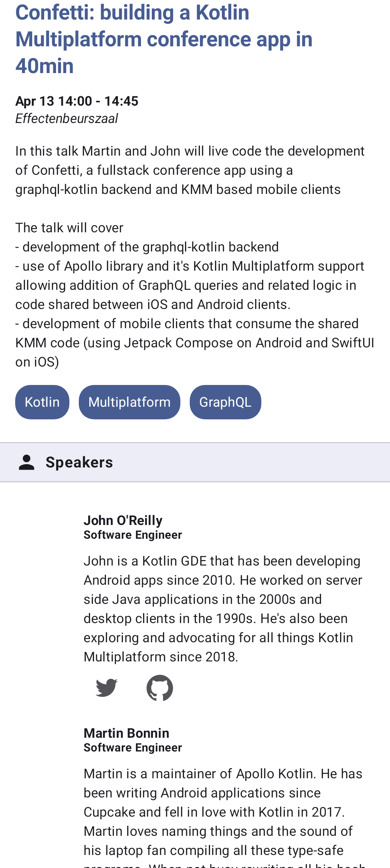Image resolution: width=390 pixels, height=868 pixels.
Task: Click Martin Bonnin's biography paragraph
Action: click(x=225, y=817)
